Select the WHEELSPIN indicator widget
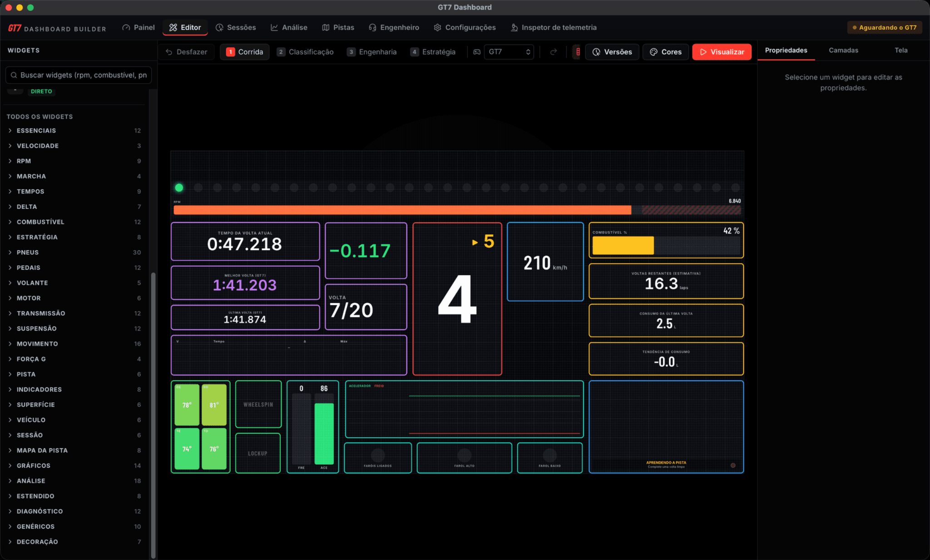Viewport: 930px width, 560px height. click(258, 404)
